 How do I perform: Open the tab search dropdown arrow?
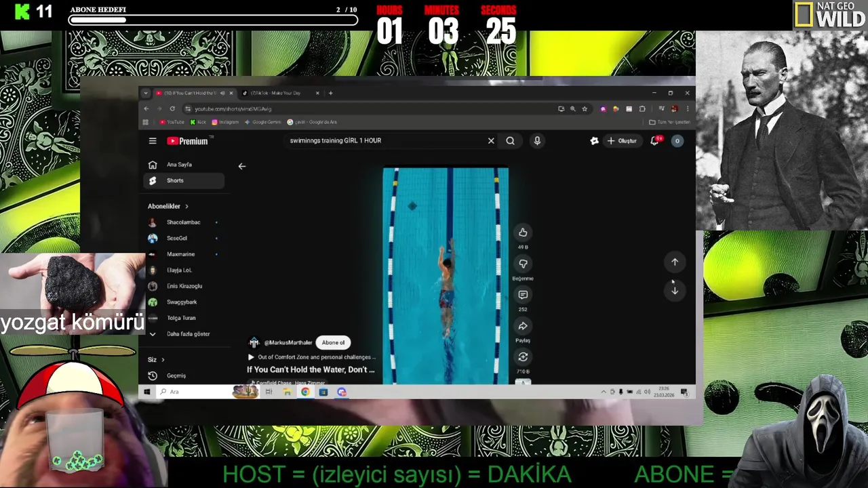point(145,93)
